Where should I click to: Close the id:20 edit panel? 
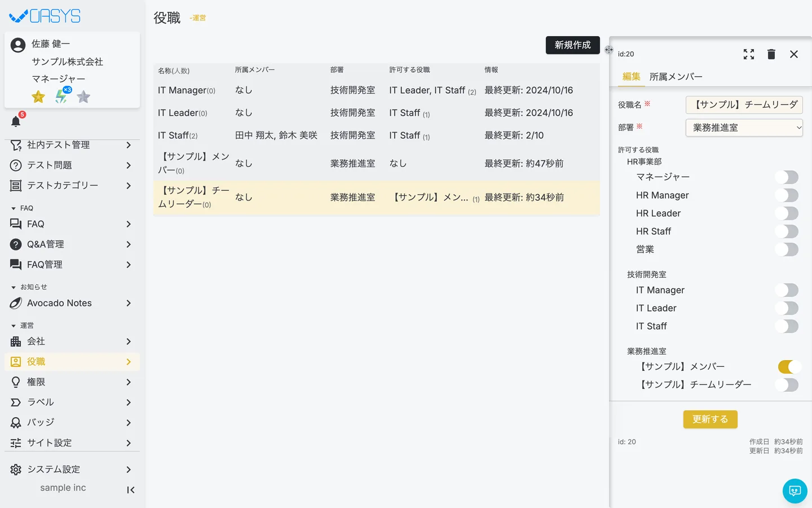[794, 54]
